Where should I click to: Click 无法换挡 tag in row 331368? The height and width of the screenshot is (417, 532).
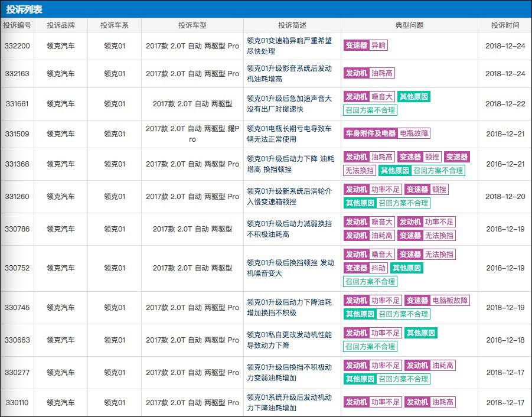(360, 170)
